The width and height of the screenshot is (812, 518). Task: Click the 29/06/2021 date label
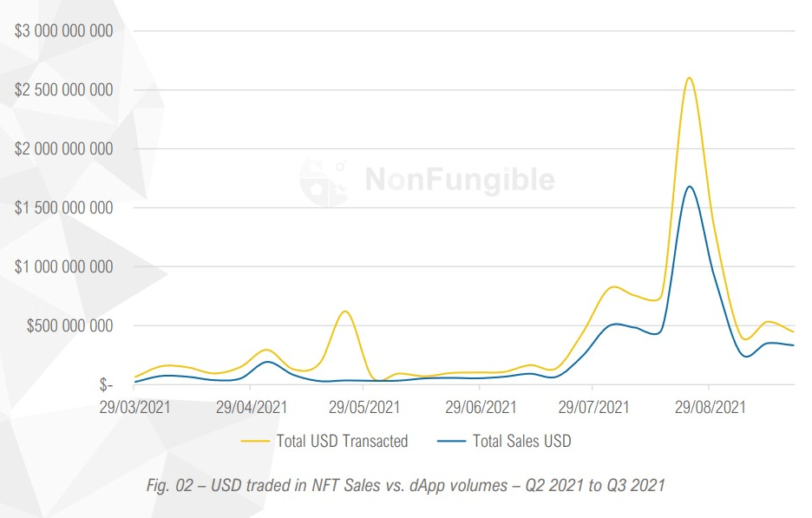coord(479,406)
